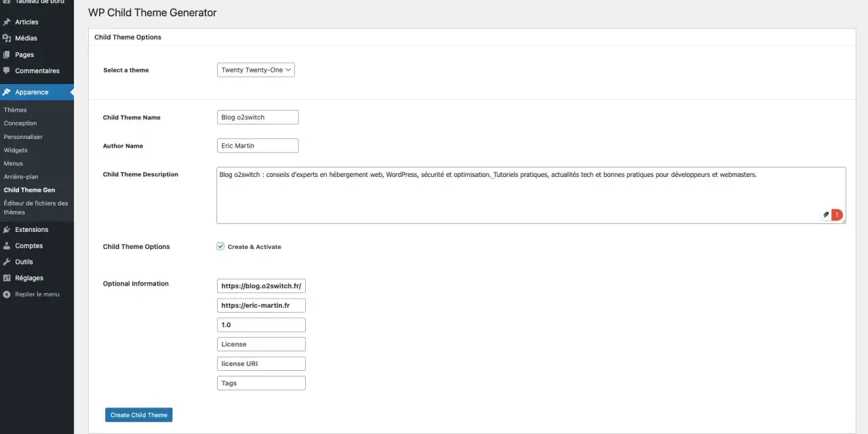Click the Pages icon in sidebar

click(x=7, y=54)
